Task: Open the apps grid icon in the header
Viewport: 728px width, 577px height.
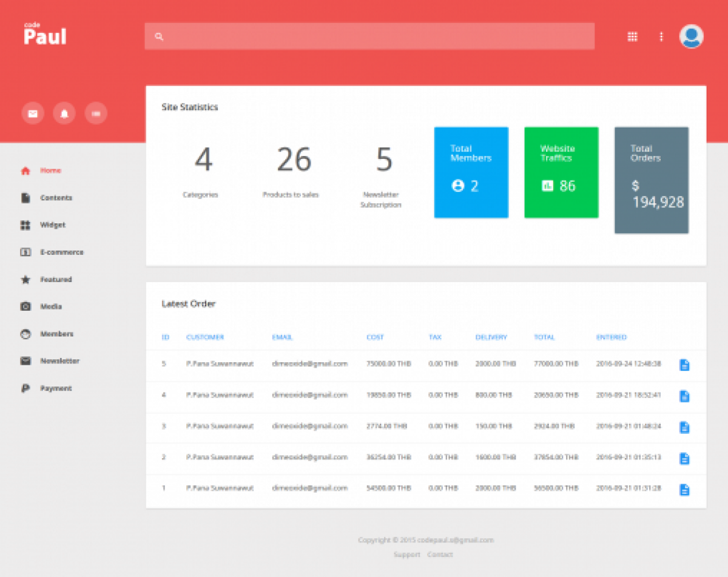Action: click(x=632, y=36)
